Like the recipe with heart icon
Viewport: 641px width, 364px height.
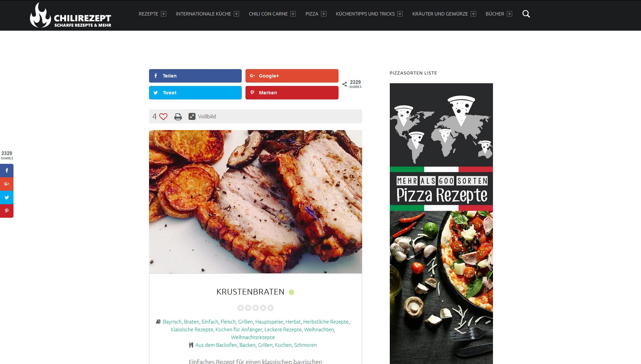coord(163,117)
